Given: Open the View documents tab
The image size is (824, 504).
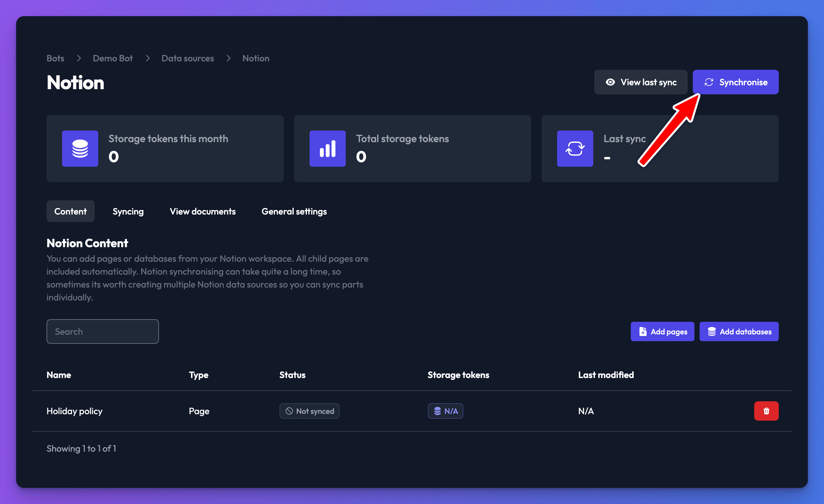Looking at the screenshot, I should click(203, 211).
